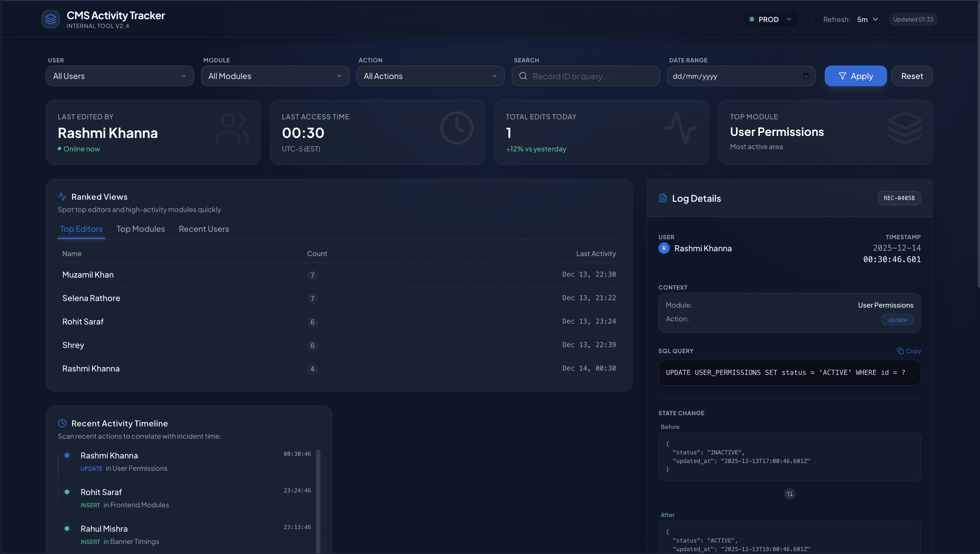Click the R avatar next to Rashmi Khanna
The width and height of the screenshot is (980, 554).
[x=664, y=248]
